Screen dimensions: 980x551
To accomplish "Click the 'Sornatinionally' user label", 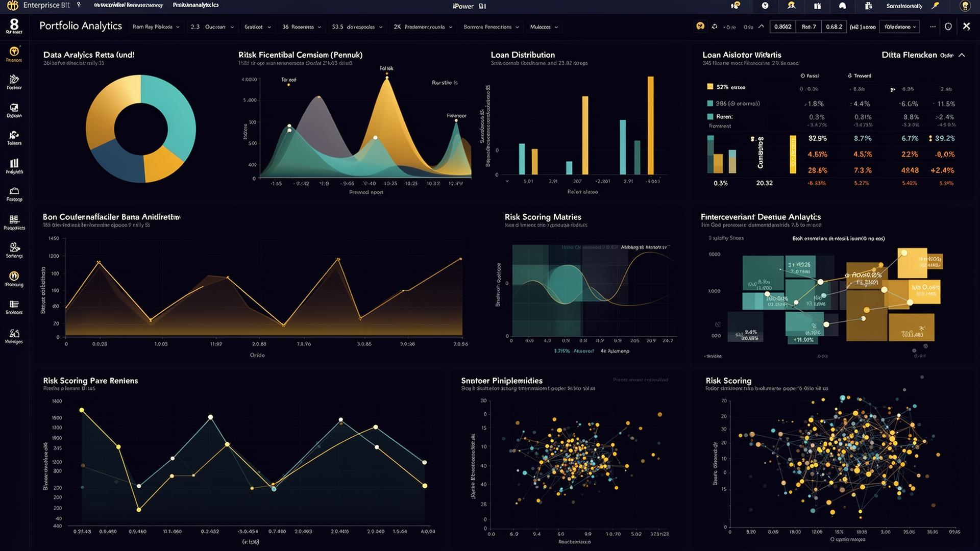I will (x=904, y=6).
